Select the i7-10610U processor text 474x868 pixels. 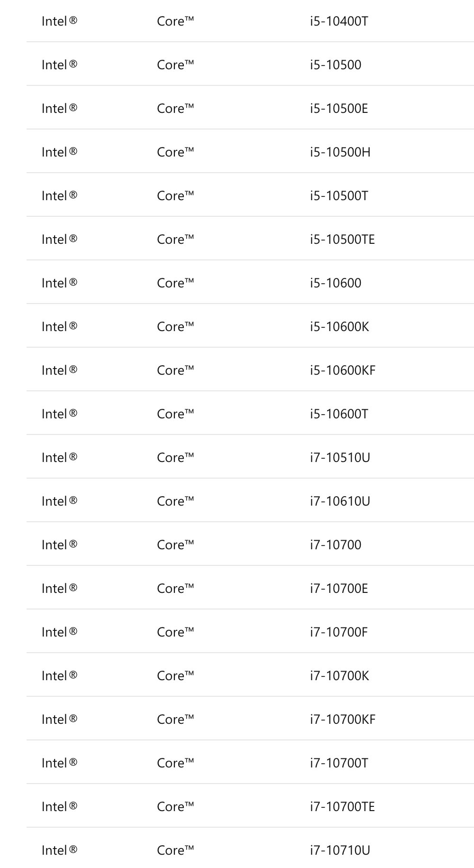tap(340, 501)
